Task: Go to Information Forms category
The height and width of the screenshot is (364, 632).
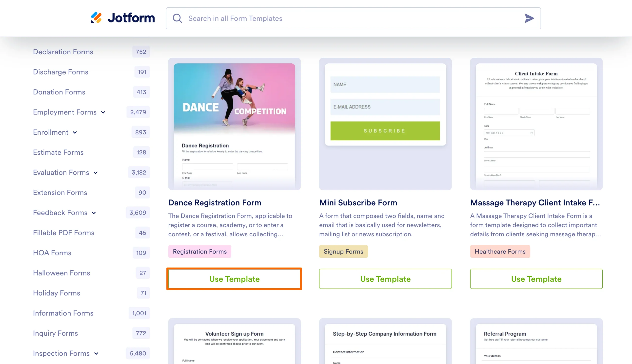Action: 63,313
